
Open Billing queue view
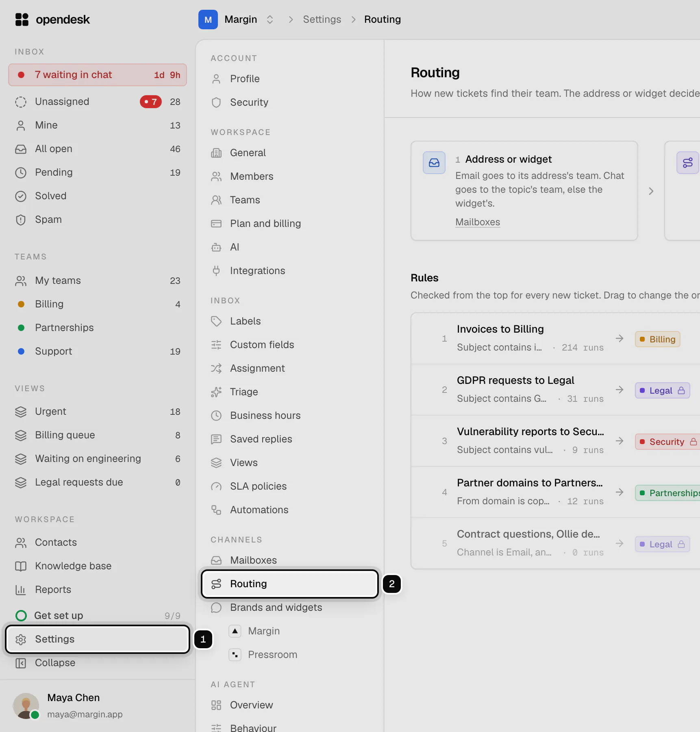(98, 435)
